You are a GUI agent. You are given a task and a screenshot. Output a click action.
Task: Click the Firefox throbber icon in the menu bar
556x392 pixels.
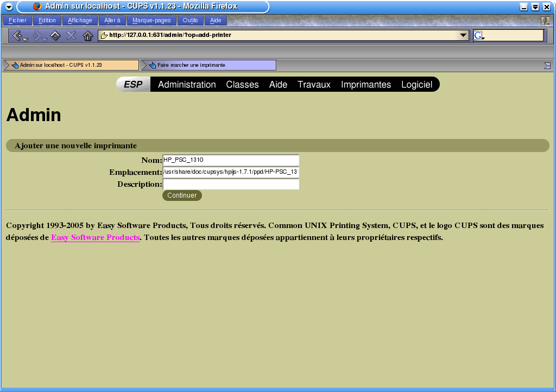pyautogui.click(x=545, y=21)
